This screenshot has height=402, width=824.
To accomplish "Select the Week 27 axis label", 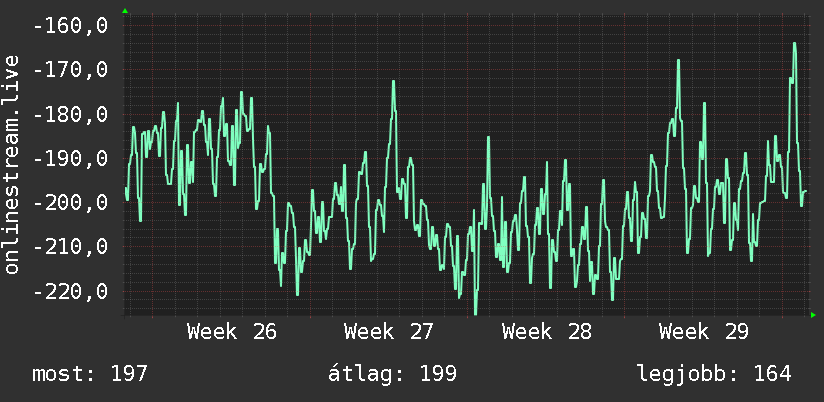I will 389,332.
